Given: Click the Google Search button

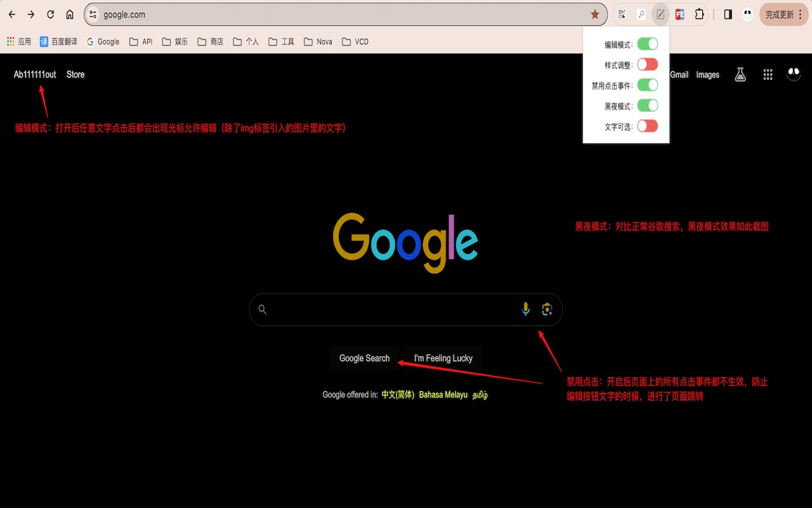Looking at the screenshot, I should 364,358.
